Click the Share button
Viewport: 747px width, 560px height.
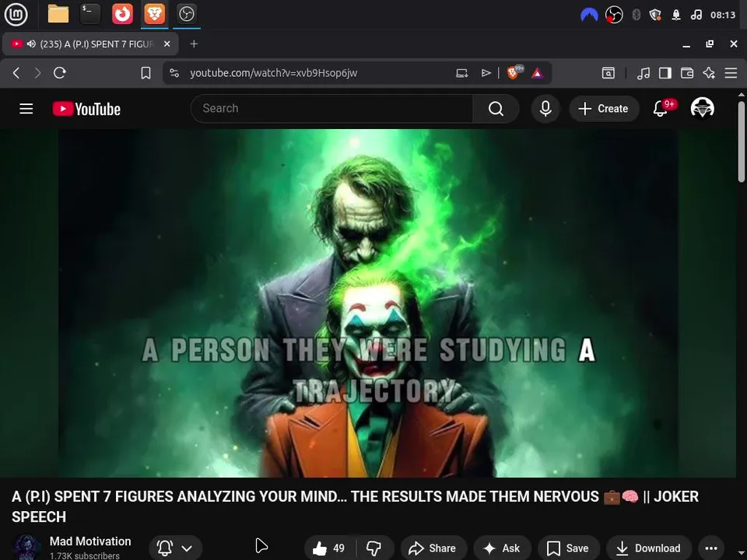[433, 548]
